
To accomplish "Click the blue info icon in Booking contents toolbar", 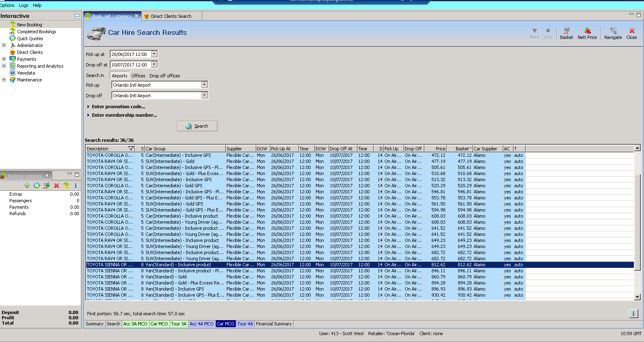I will 76,186.
